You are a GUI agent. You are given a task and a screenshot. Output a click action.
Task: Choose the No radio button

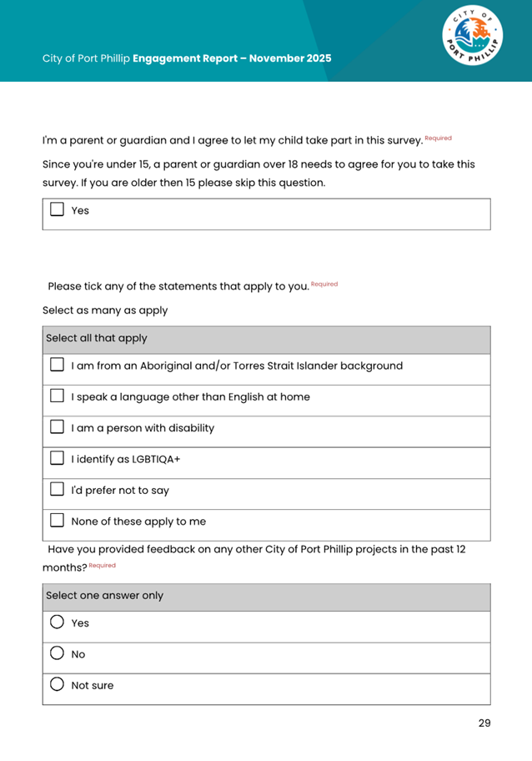[x=57, y=654]
